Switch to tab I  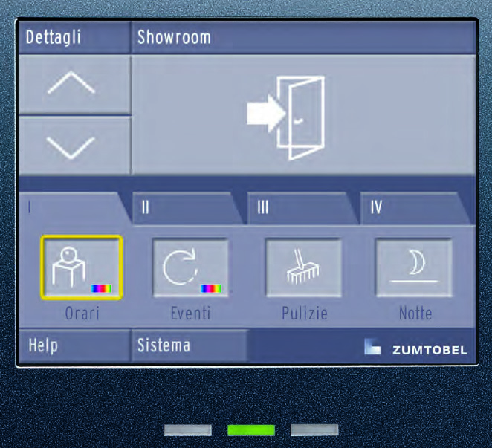pyautogui.click(x=74, y=207)
